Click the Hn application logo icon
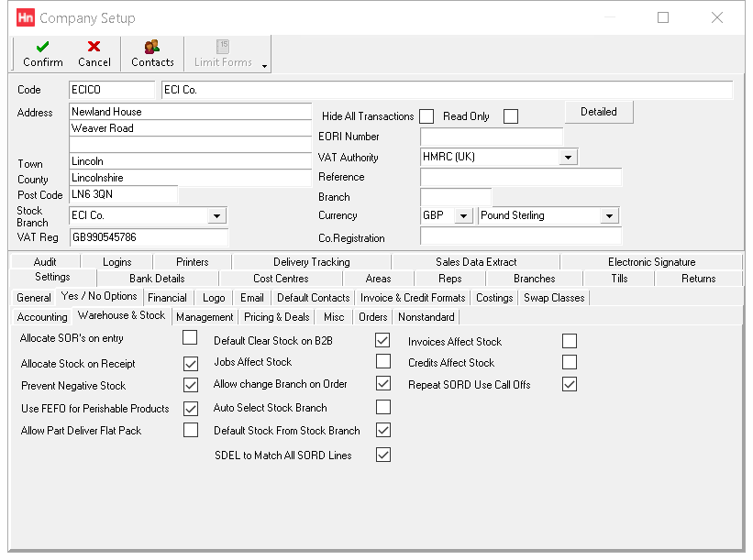This screenshot has height=560, width=753. point(26,17)
